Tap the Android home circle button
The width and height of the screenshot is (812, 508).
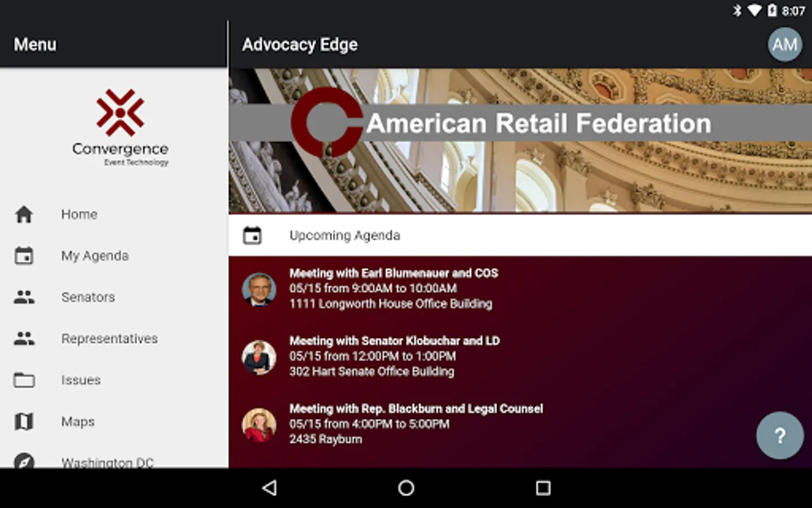406,488
